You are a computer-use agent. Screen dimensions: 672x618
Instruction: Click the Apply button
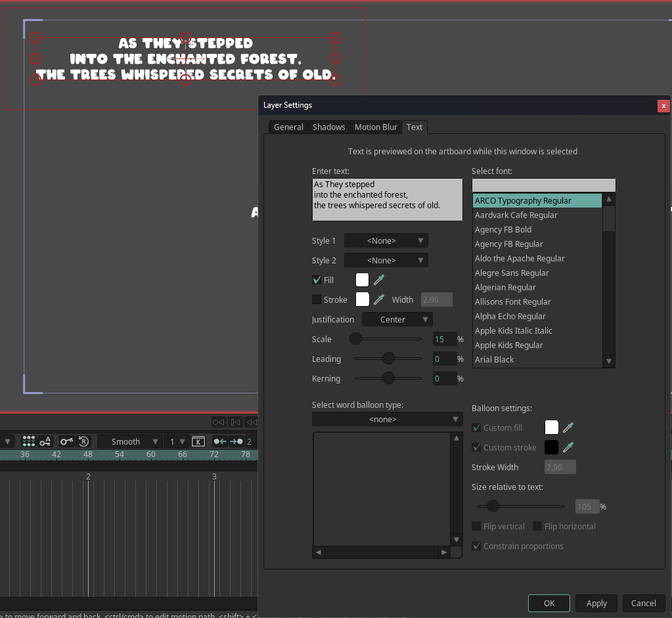[596, 604]
